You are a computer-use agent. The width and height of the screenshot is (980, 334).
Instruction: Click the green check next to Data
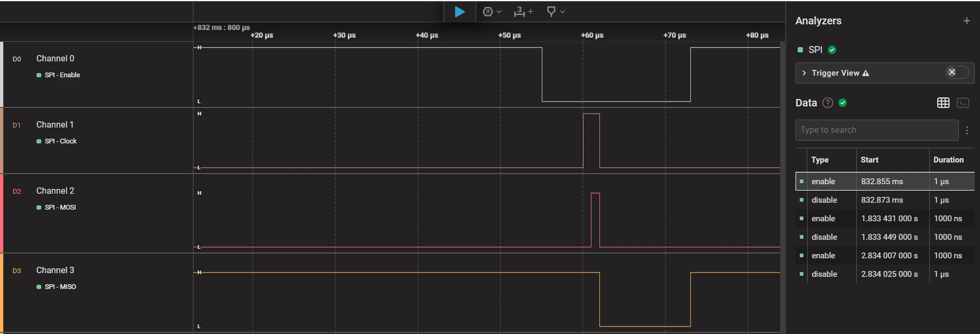tap(843, 103)
